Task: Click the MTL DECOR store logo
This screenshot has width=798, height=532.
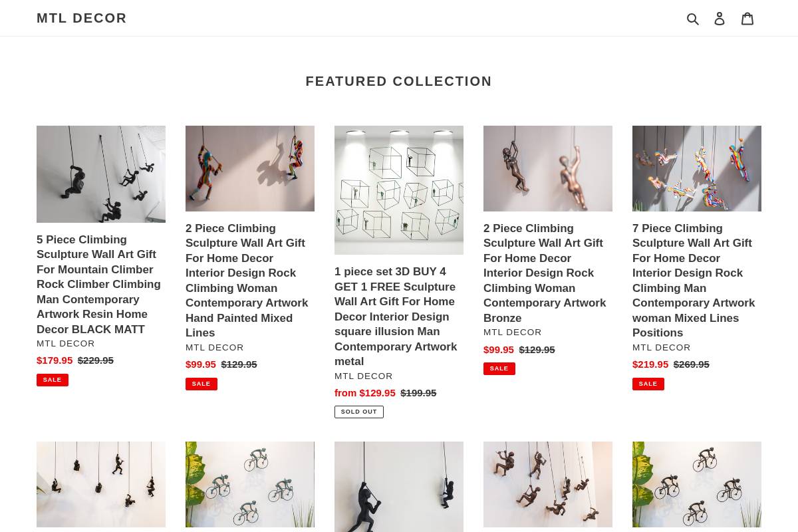Action: (x=82, y=18)
